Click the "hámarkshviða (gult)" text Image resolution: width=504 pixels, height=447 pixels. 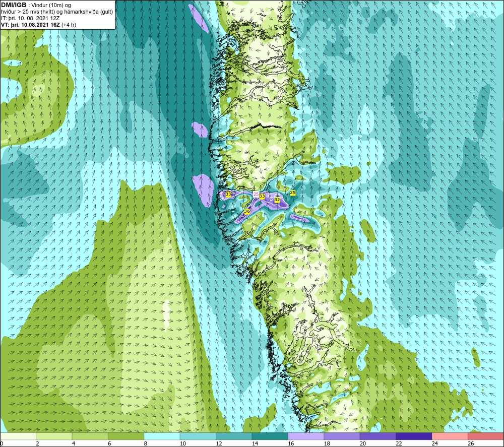(x=89, y=12)
